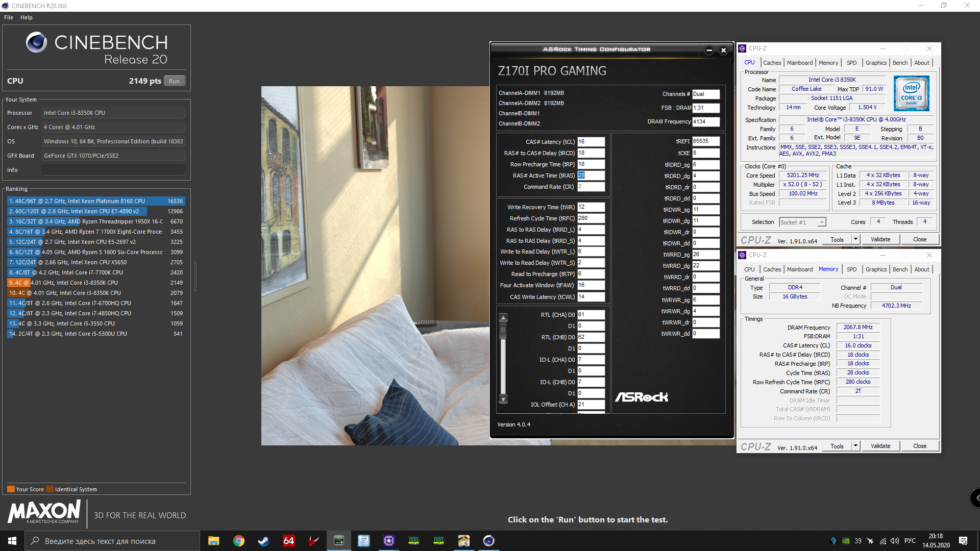This screenshot has height=551, width=980.
Task: Open About tab in lower CPU-Z window
Action: pyautogui.click(x=921, y=269)
